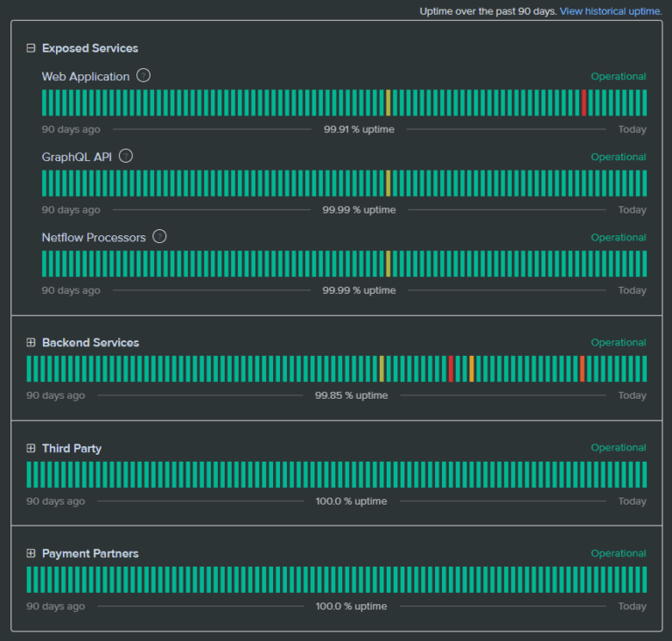
Task: Click help icon beside Netflow Processors
Action: [159, 237]
